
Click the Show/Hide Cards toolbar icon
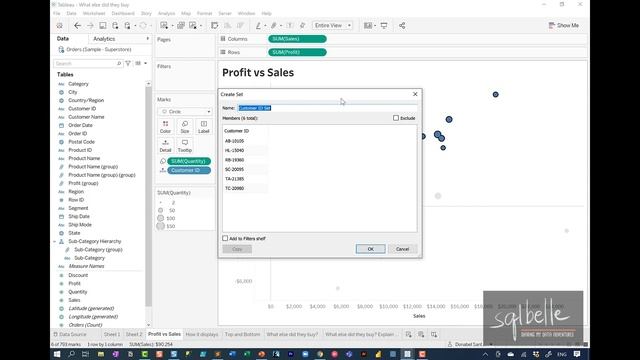[368, 25]
